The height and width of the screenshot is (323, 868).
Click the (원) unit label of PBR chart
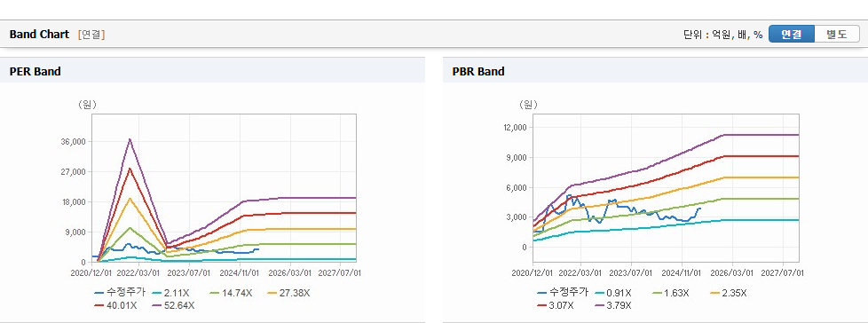[528, 105]
